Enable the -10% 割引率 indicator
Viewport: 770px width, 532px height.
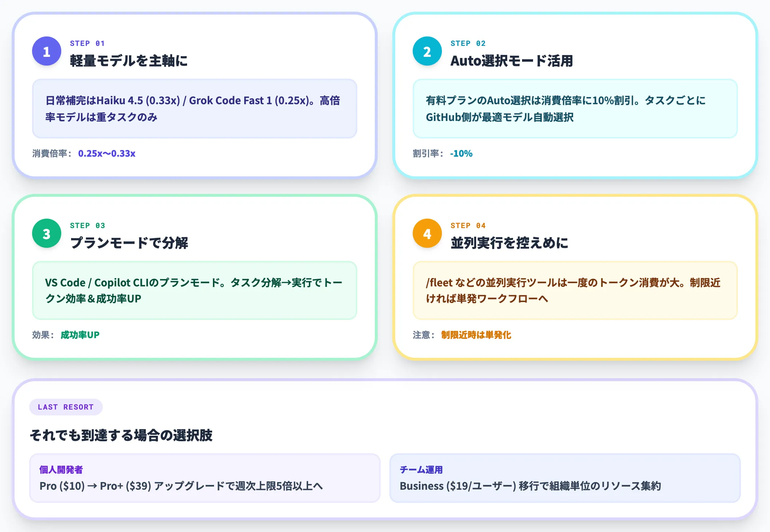pyautogui.click(x=461, y=153)
